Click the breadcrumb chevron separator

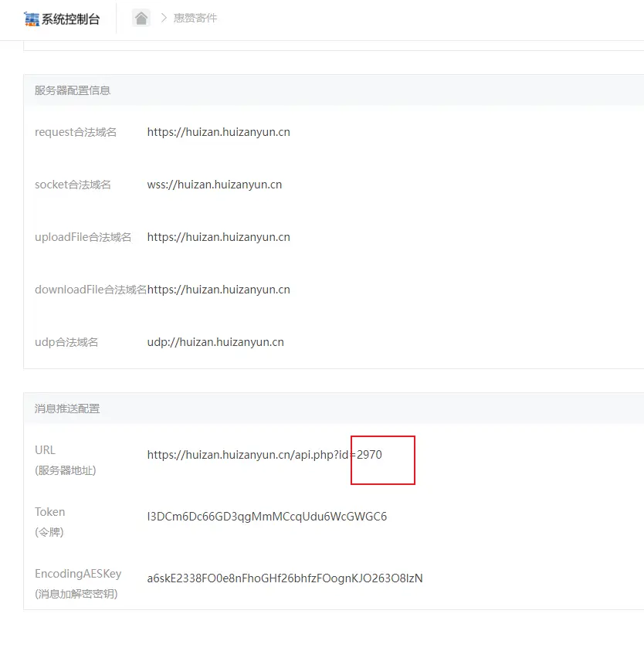(164, 18)
